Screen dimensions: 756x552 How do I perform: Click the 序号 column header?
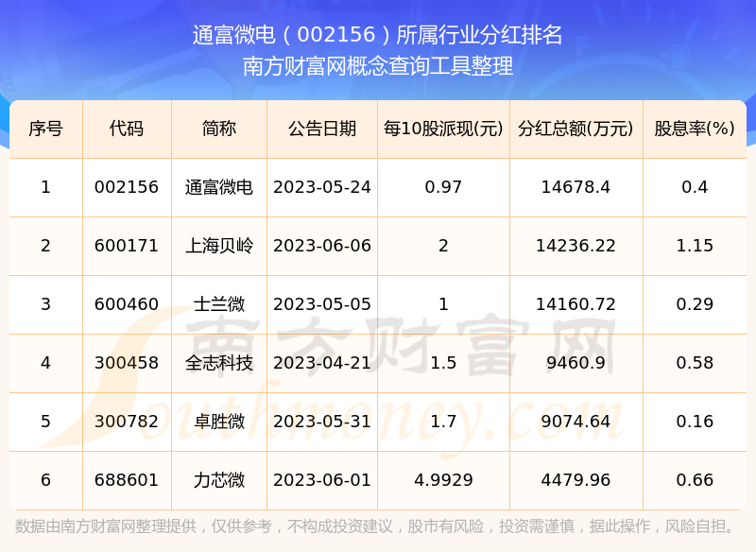45,129
